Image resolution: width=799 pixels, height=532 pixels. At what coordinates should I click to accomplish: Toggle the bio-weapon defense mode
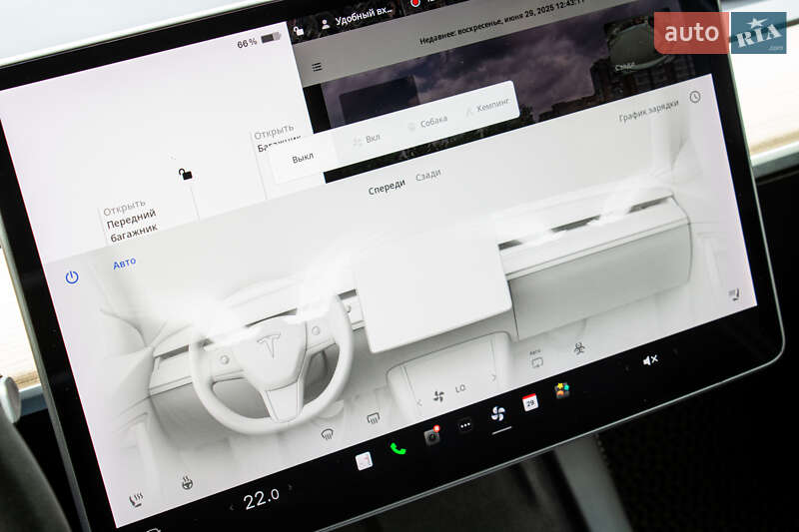[x=578, y=348]
